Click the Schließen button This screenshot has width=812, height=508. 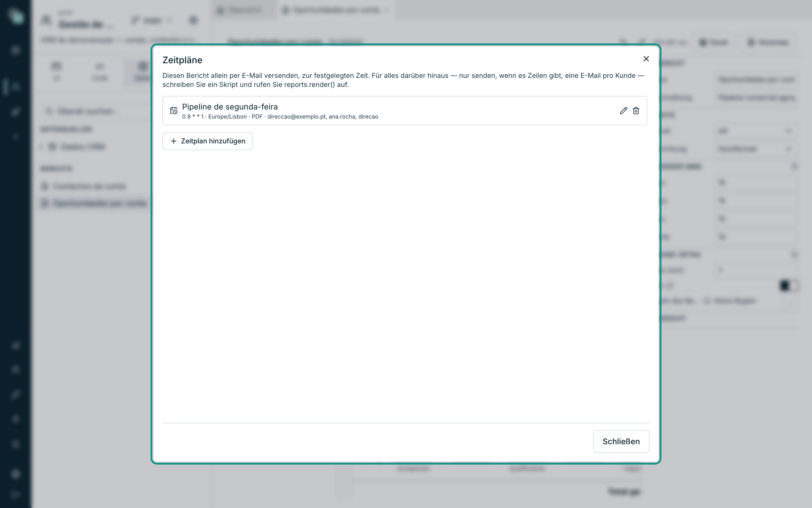click(621, 441)
